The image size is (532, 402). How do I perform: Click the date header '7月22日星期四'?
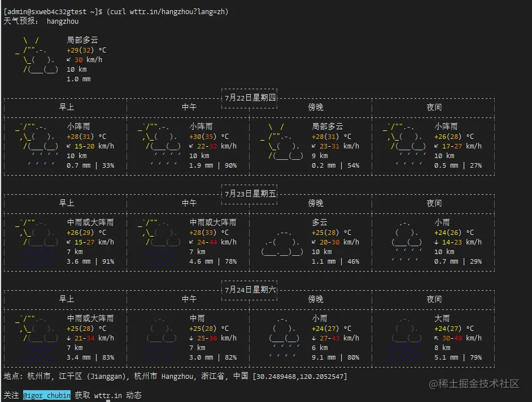click(x=250, y=98)
